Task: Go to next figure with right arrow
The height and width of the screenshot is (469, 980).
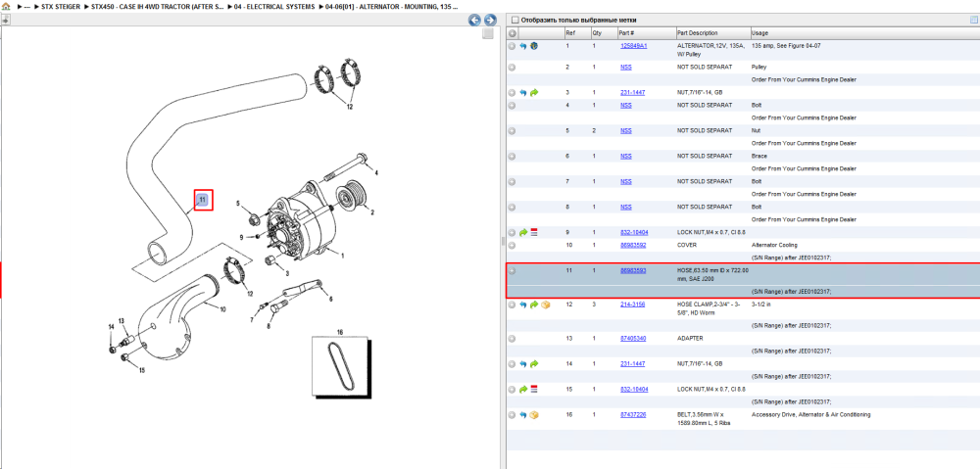Action: tap(490, 20)
